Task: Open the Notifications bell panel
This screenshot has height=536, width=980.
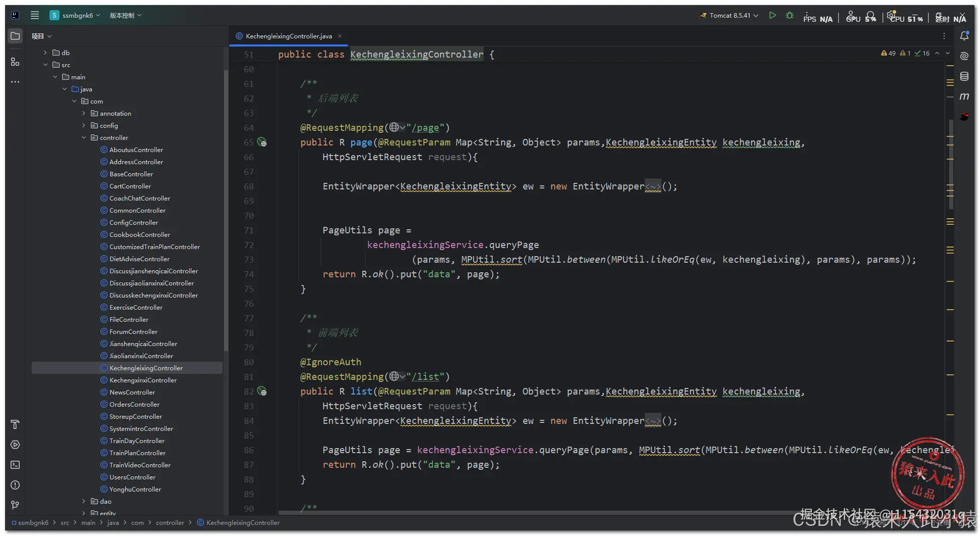Action: pyautogui.click(x=964, y=36)
